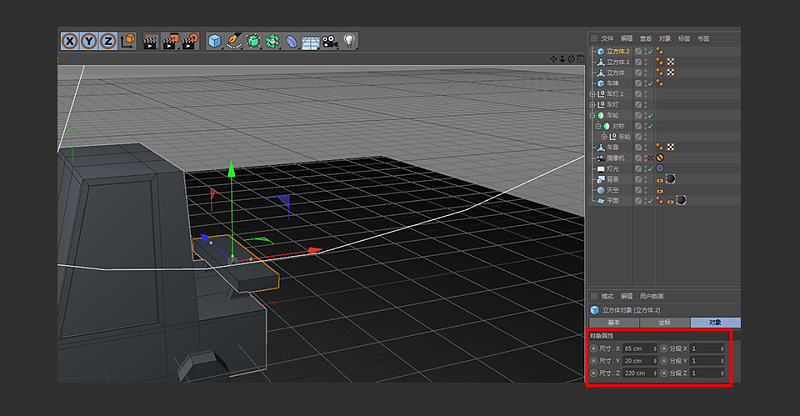The image size is (800, 416).
Task: Click the 尺寸.Z field showing 220 cm
Action: point(638,373)
